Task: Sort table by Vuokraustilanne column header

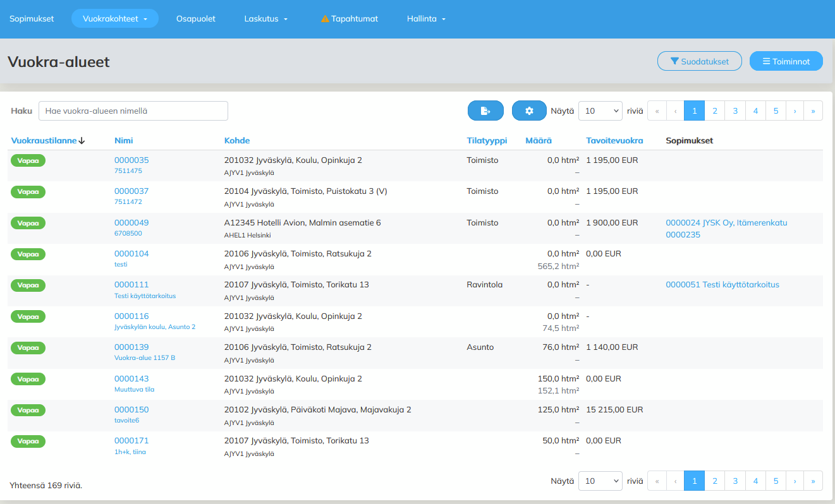Action: tap(44, 141)
